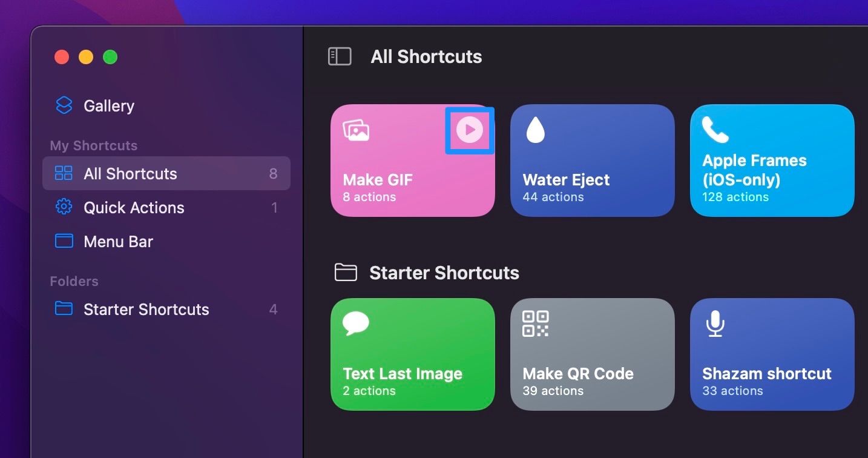Run the Make GIF shortcut play button
The width and height of the screenshot is (868, 458).
[x=470, y=130]
